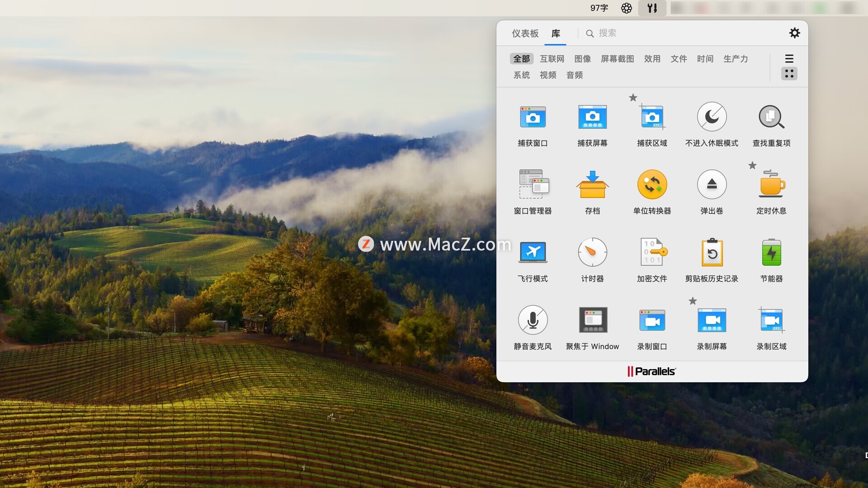Filter tools by 文件 category
The height and width of the screenshot is (488, 868).
coord(679,59)
